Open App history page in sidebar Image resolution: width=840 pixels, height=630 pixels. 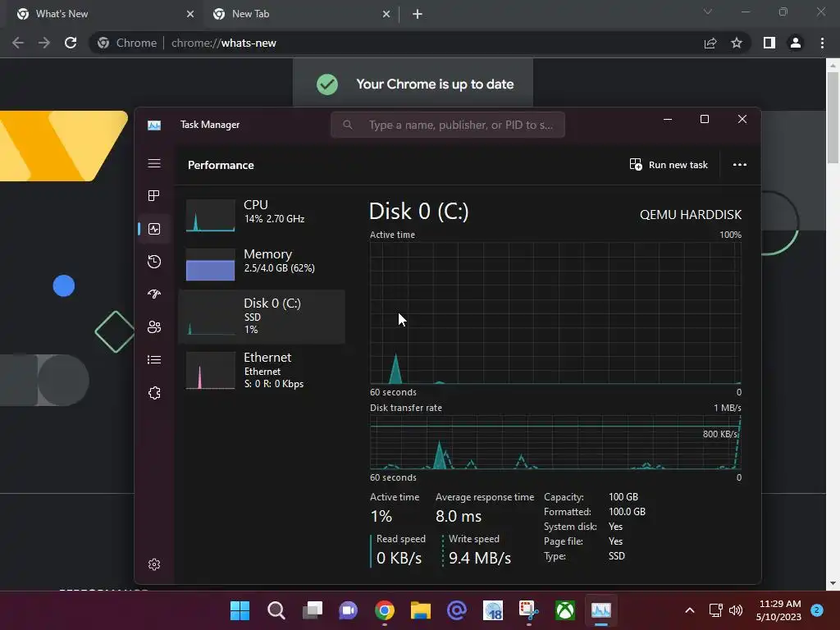(x=154, y=262)
